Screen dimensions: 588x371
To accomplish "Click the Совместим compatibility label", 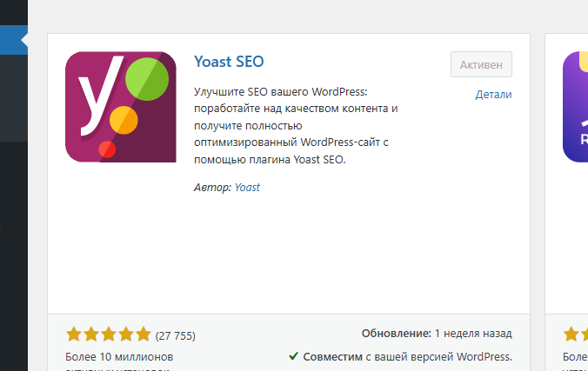I will tap(332, 356).
